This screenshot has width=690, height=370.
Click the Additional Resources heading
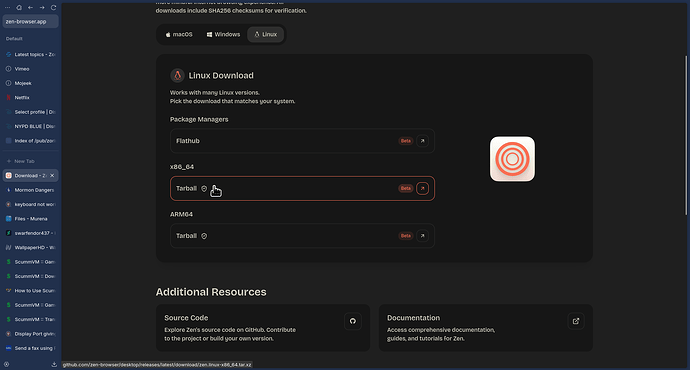[211, 292]
